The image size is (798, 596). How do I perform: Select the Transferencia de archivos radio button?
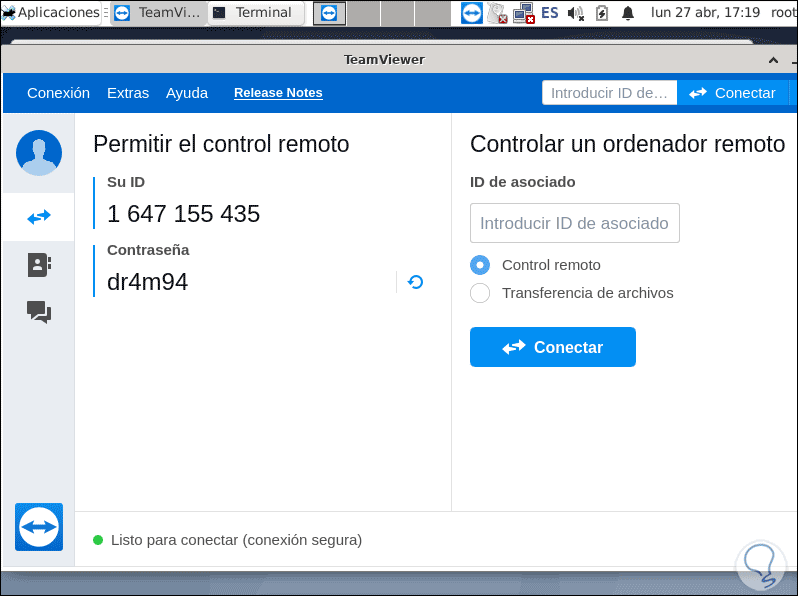pyautogui.click(x=480, y=293)
